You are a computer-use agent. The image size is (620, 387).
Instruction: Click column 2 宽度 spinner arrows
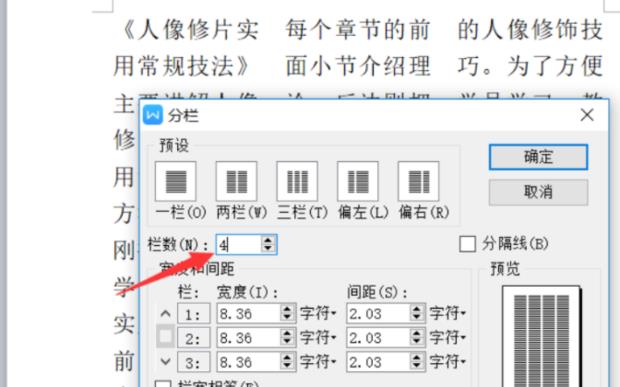click(x=287, y=338)
